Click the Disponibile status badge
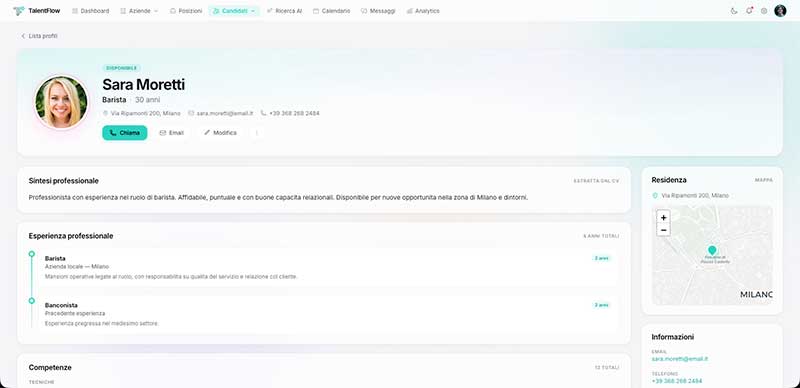Screen dimensions: 800x388 click(x=121, y=68)
